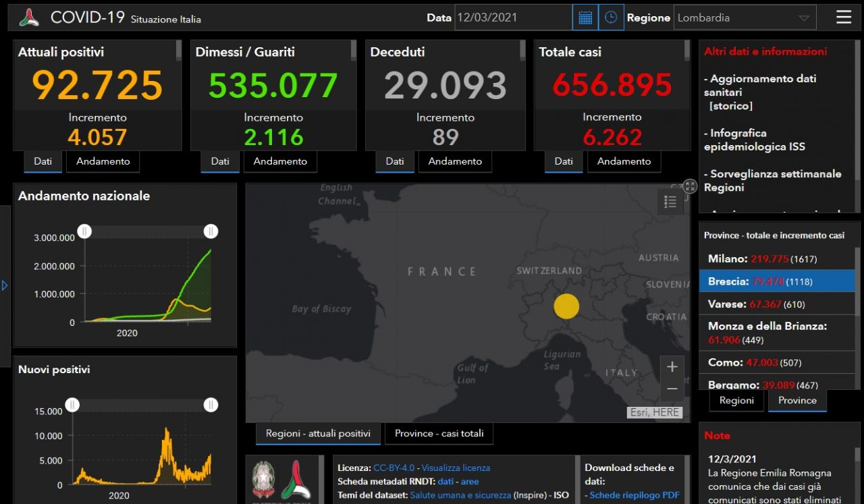Zoom in on the map
864x504 pixels.
(672, 367)
